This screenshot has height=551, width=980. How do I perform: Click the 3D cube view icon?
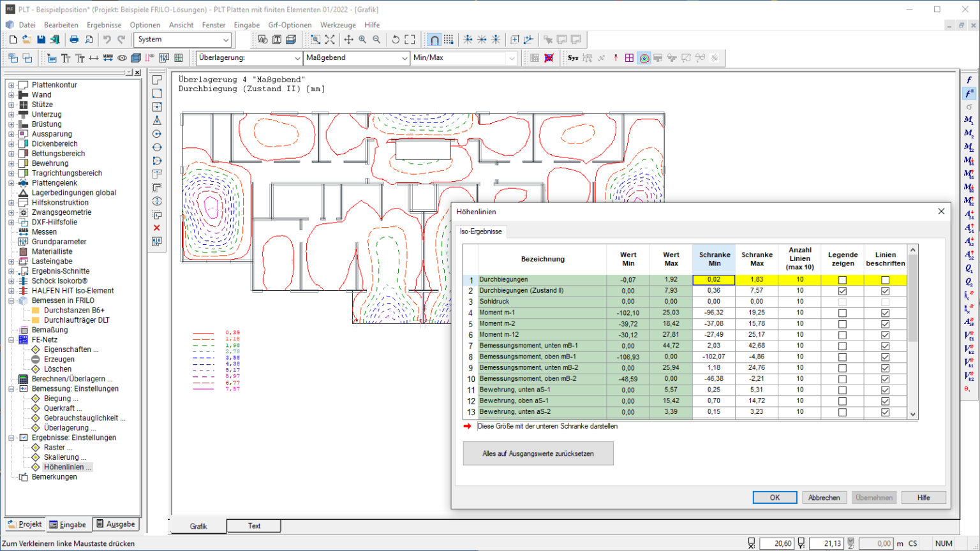136,58
